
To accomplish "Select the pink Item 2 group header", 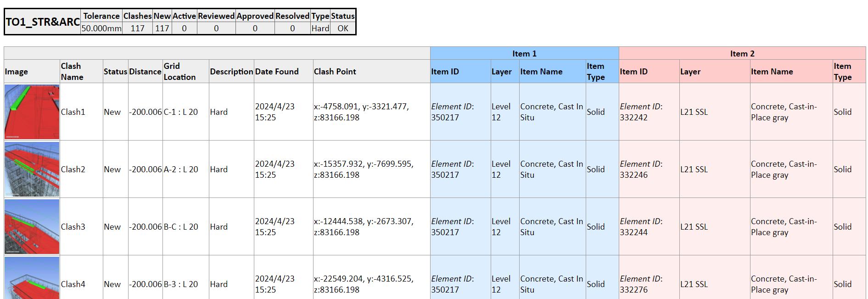I will (x=742, y=54).
